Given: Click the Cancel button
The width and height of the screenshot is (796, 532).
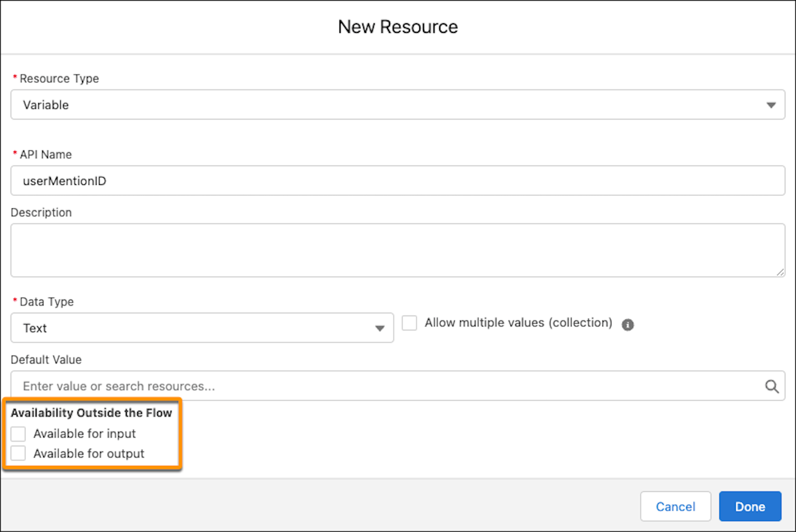Looking at the screenshot, I should click(675, 506).
